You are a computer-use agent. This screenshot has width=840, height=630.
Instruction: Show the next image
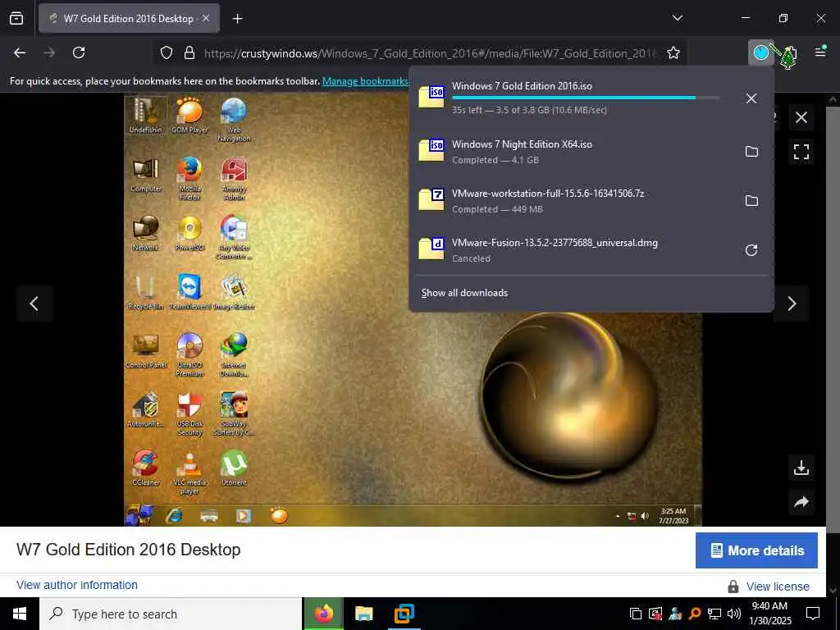pos(792,304)
